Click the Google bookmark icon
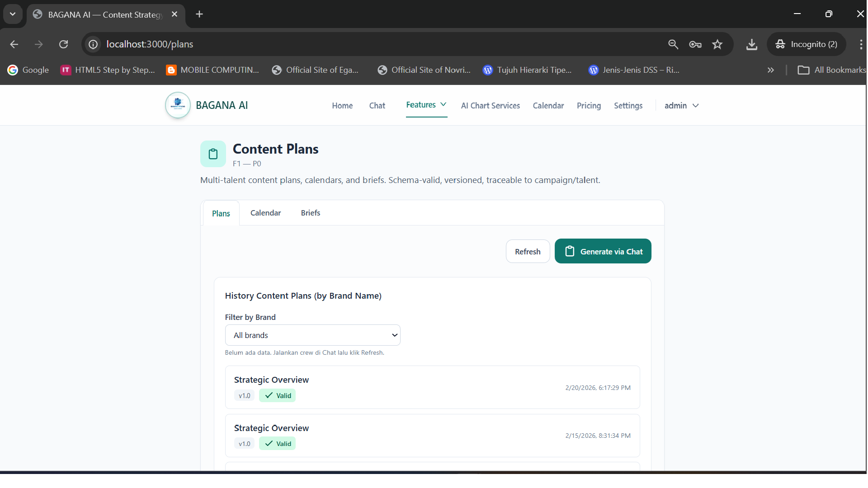 [12, 70]
